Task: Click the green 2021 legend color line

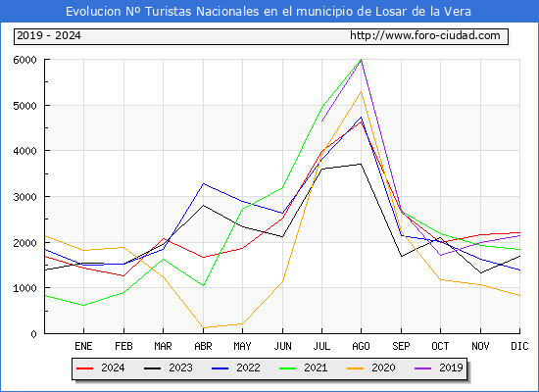Action: [288, 368]
